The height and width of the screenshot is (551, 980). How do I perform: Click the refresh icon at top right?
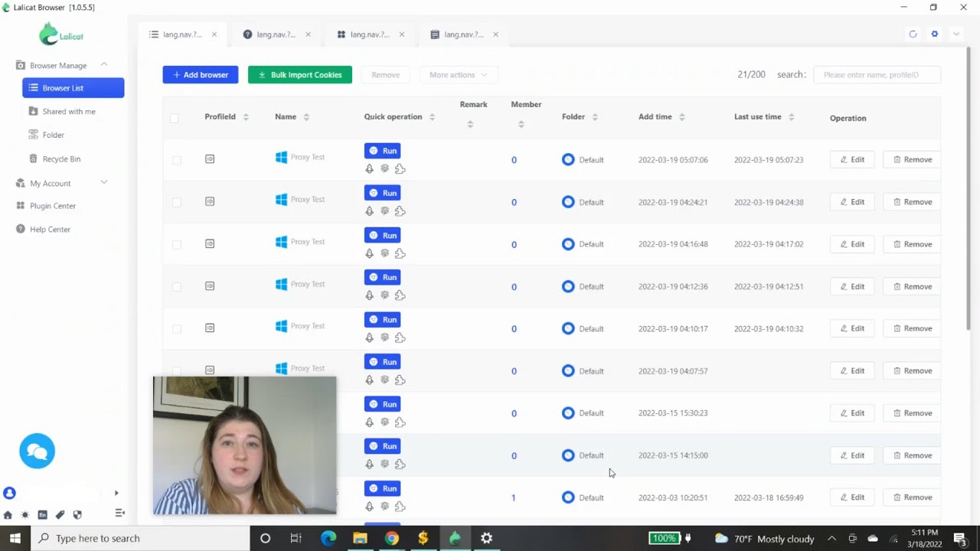(913, 34)
